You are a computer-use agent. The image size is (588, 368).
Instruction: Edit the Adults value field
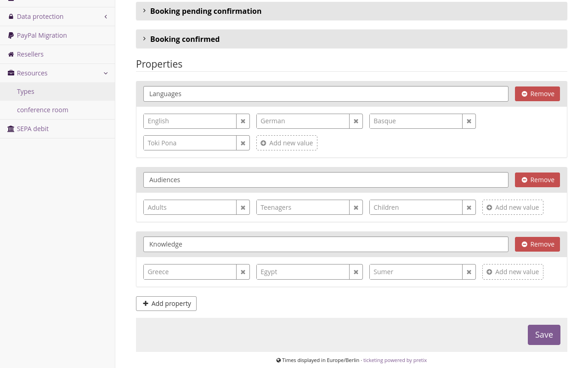(190, 207)
